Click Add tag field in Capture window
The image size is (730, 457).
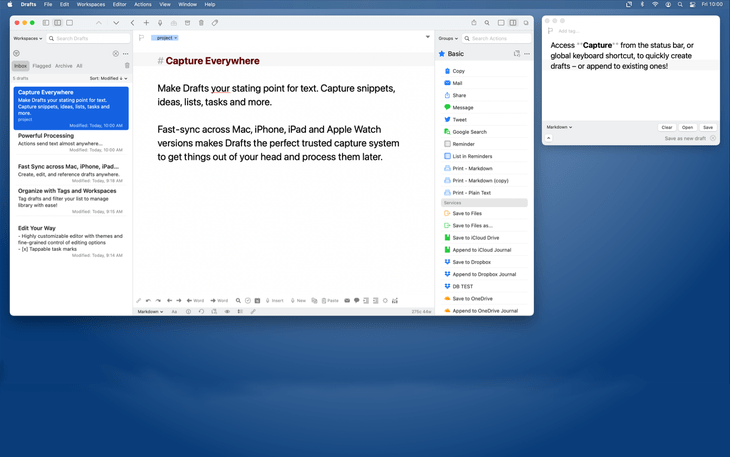[568, 31]
